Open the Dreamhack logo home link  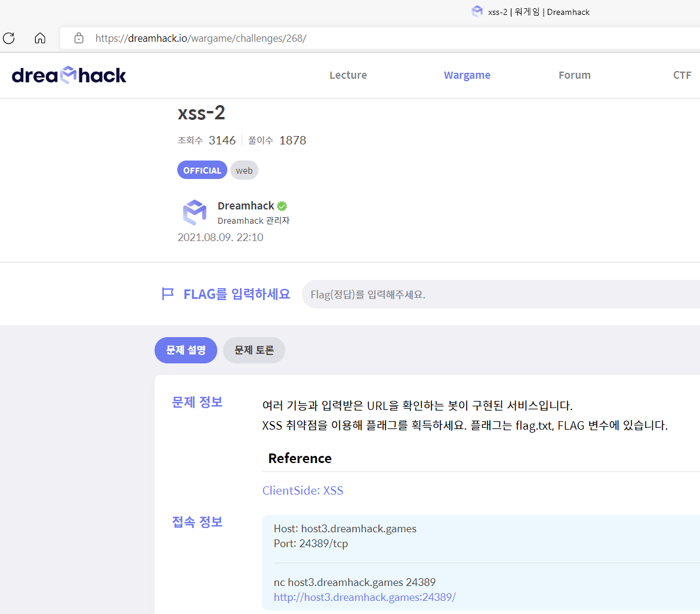coord(69,75)
